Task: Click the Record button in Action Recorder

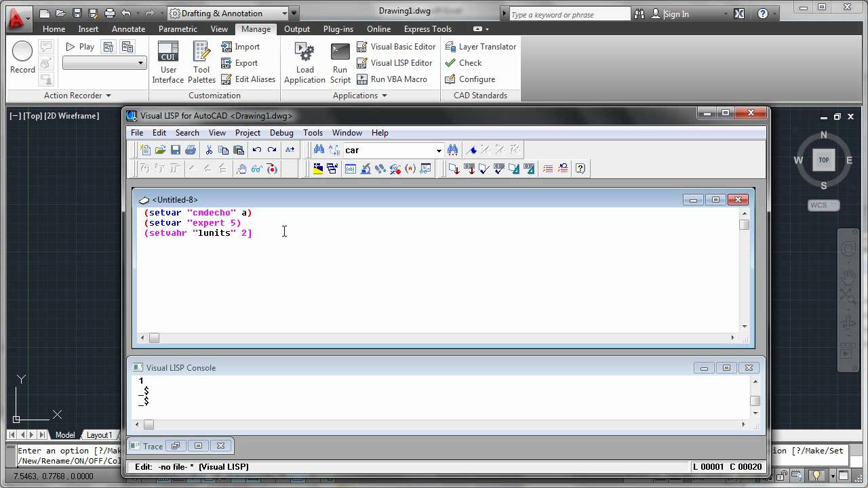Action: pos(22,58)
